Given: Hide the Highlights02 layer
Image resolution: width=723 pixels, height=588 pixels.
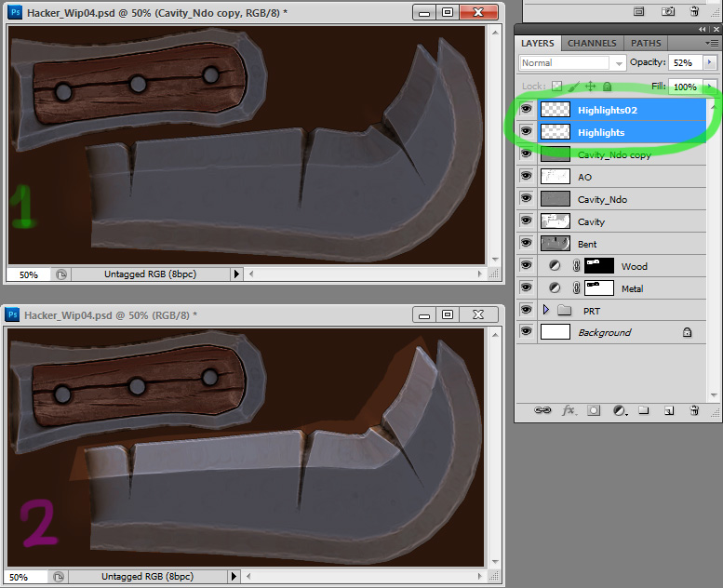Looking at the screenshot, I should coord(526,109).
